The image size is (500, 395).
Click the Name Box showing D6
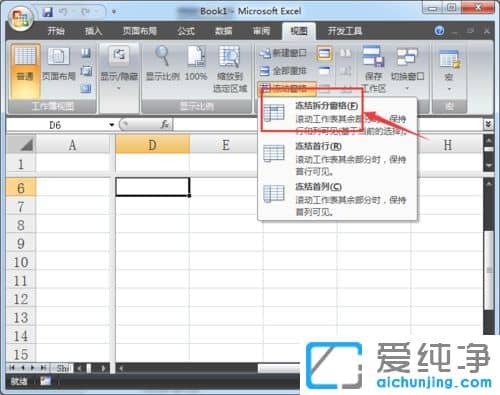click(56, 125)
